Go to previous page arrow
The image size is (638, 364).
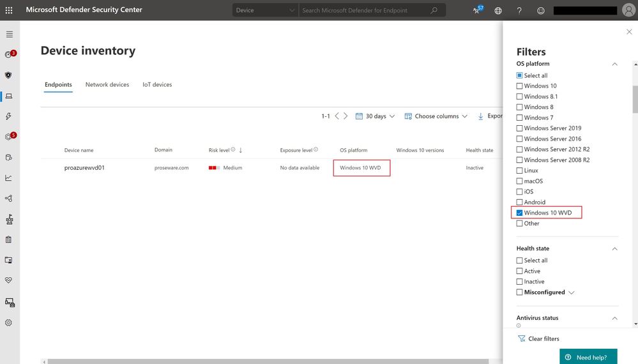(x=337, y=116)
